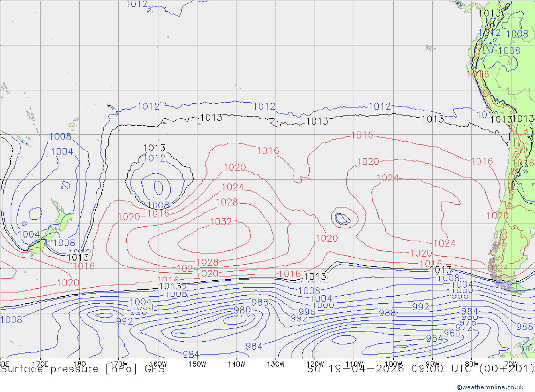Select the 180 longitude axis label
The image size is (535, 392).
coord(80,364)
